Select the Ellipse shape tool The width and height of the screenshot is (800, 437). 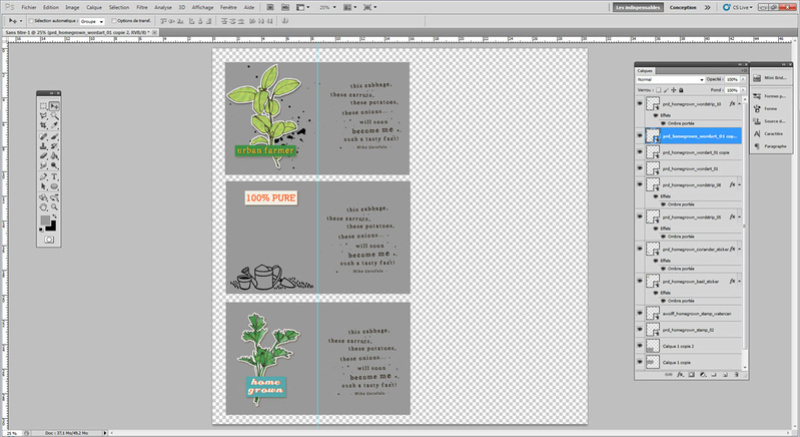tap(54, 187)
